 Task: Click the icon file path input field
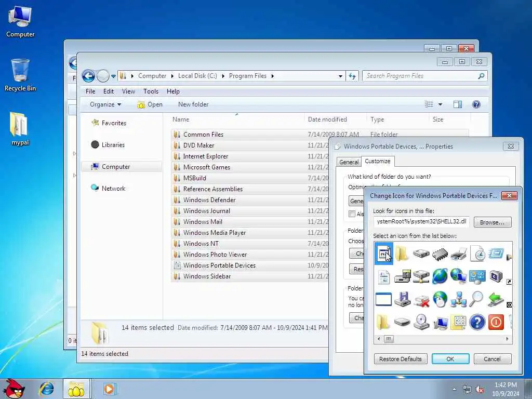[x=421, y=221]
